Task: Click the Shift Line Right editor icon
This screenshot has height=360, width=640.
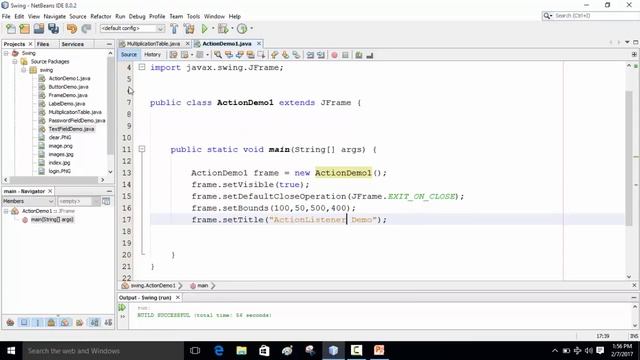Action: coord(321,55)
